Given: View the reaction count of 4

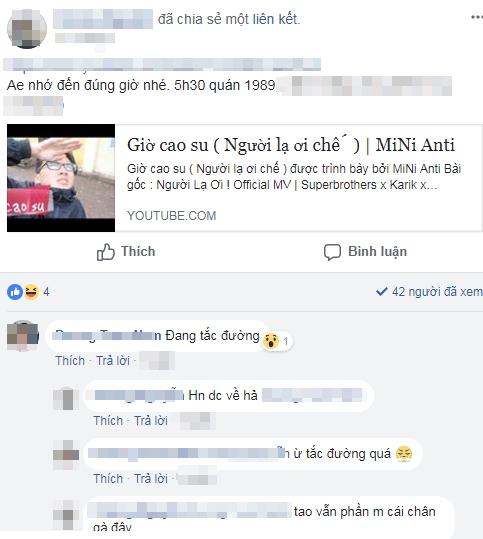Looking at the screenshot, I should point(46,292).
